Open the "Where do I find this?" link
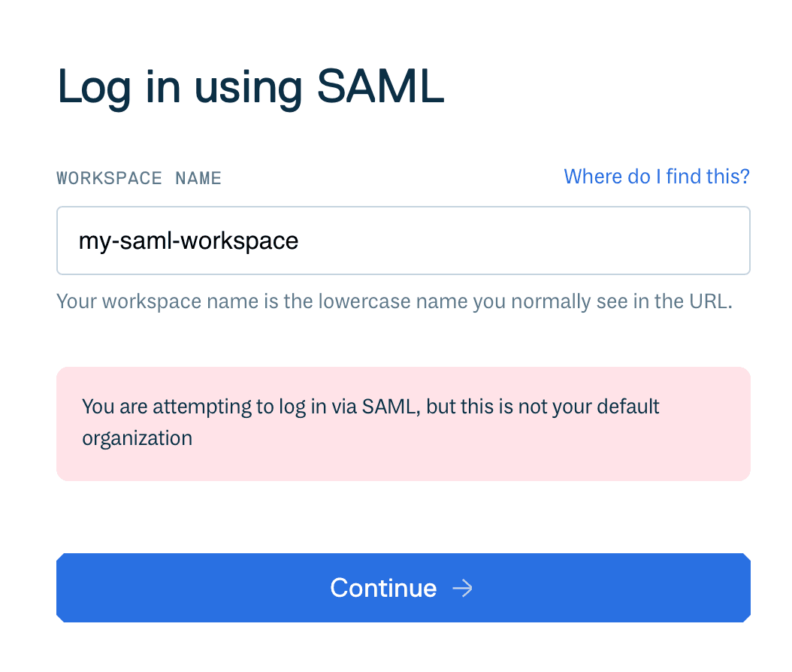This screenshot has height=672, width=792. point(657,177)
